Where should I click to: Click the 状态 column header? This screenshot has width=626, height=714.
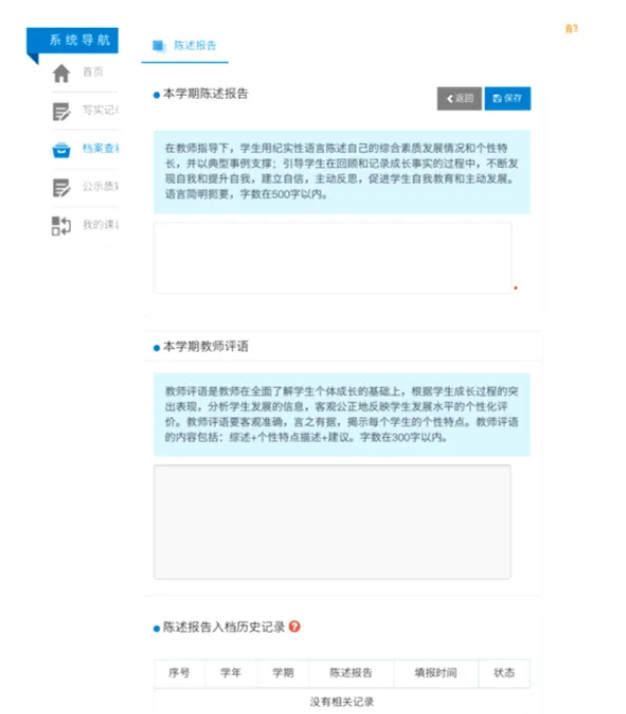(504, 673)
